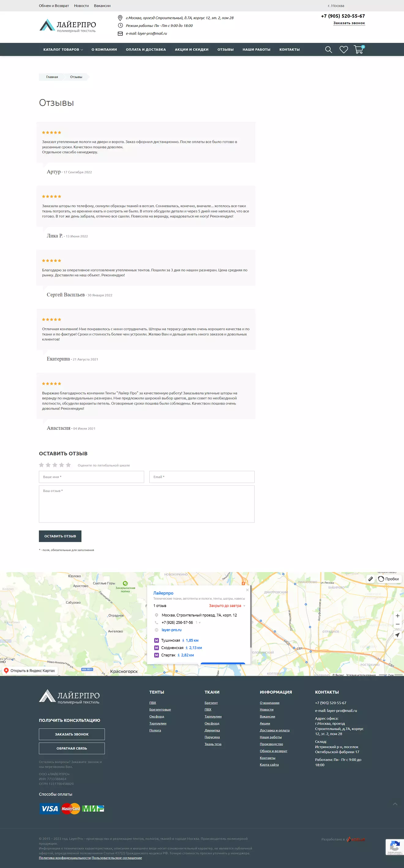This screenshot has height=868, width=404.
Task: Open the О компании menu item
Action: pyautogui.click(x=104, y=50)
